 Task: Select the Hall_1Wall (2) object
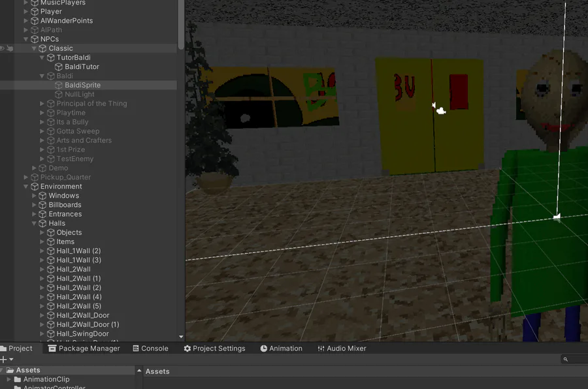coord(79,251)
